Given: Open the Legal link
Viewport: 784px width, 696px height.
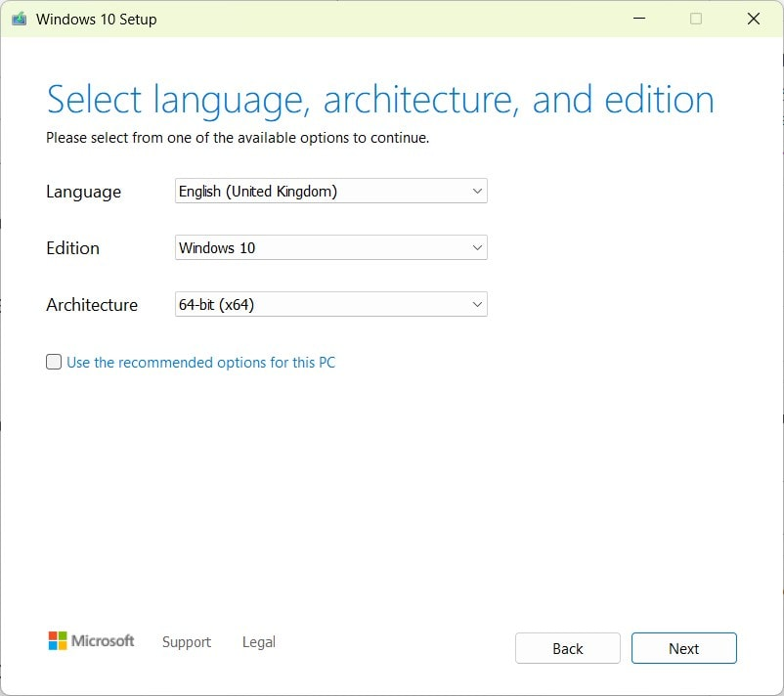Looking at the screenshot, I should (257, 642).
